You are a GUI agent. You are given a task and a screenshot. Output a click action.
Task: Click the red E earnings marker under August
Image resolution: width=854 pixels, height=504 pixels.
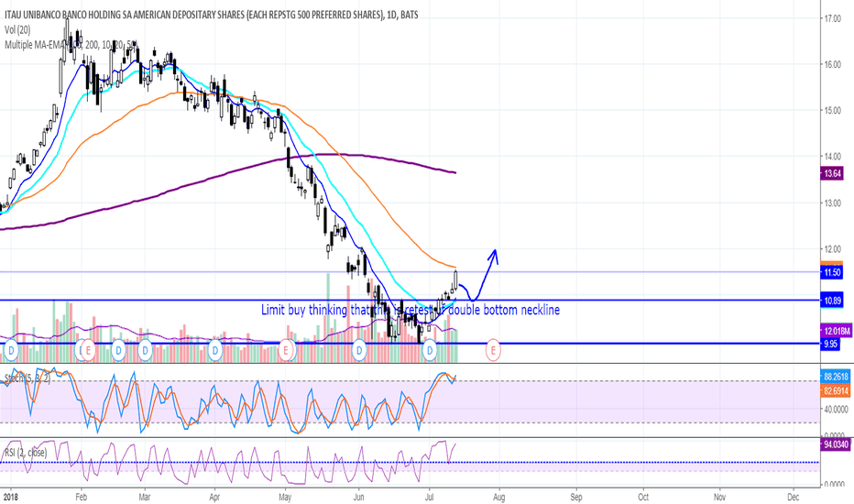[494, 350]
